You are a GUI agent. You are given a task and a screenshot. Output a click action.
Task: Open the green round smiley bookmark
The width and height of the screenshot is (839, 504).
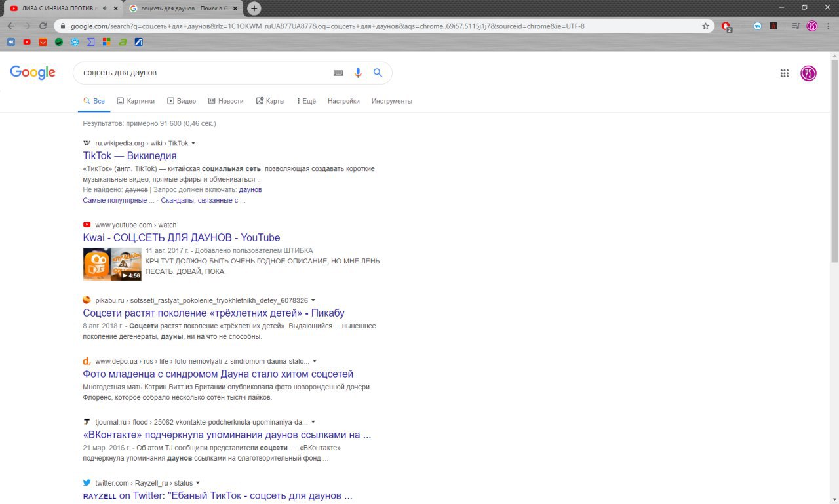tap(59, 42)
